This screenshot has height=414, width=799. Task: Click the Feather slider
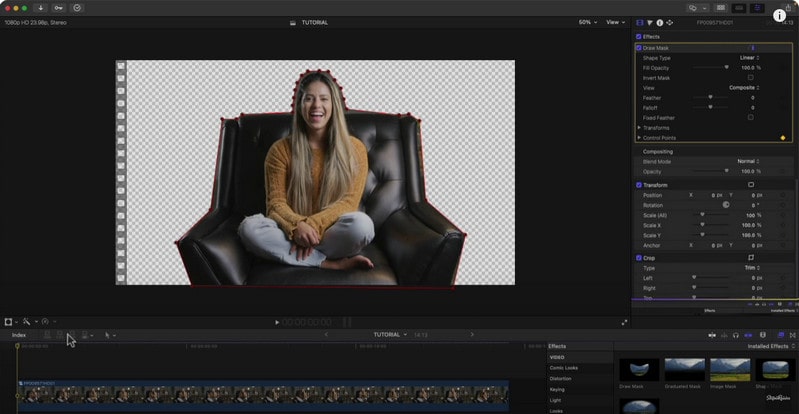pyautogui.click(x=710, y=97)
